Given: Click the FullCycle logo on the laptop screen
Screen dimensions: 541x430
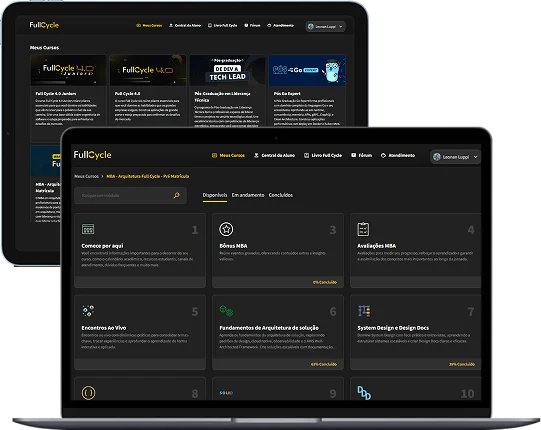Looking at the screenshot, I should click(92, 155).
